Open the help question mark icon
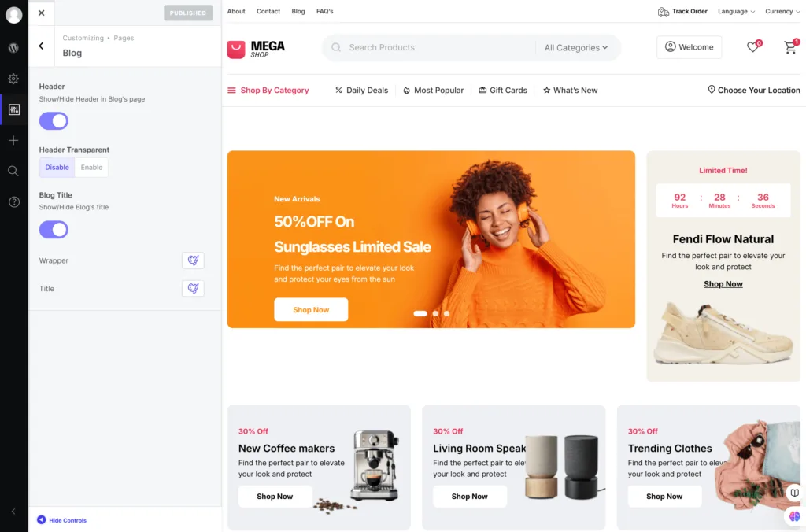Image resolution: width=806 pixels, height=532 pixels. point(14,202)
